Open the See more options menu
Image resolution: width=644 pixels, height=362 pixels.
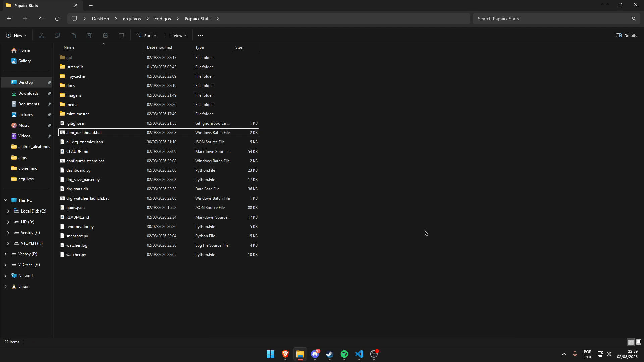pyautogui.click(x=201, y=35)
